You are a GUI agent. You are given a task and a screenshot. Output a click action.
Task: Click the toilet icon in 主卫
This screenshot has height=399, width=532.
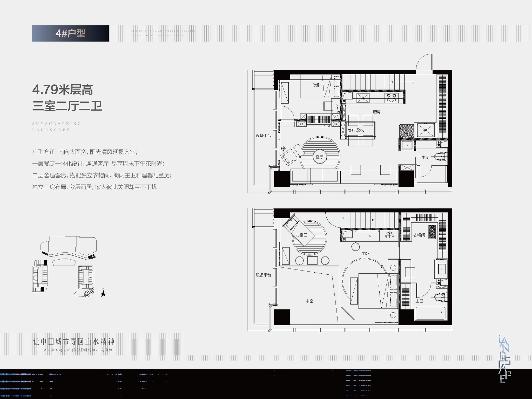(441, 297)
